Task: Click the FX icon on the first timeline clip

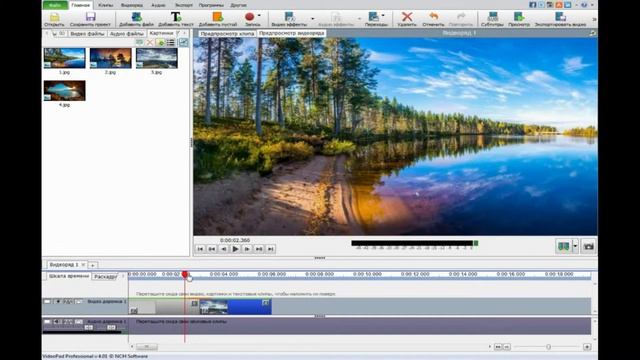Action: coord(134,311)
